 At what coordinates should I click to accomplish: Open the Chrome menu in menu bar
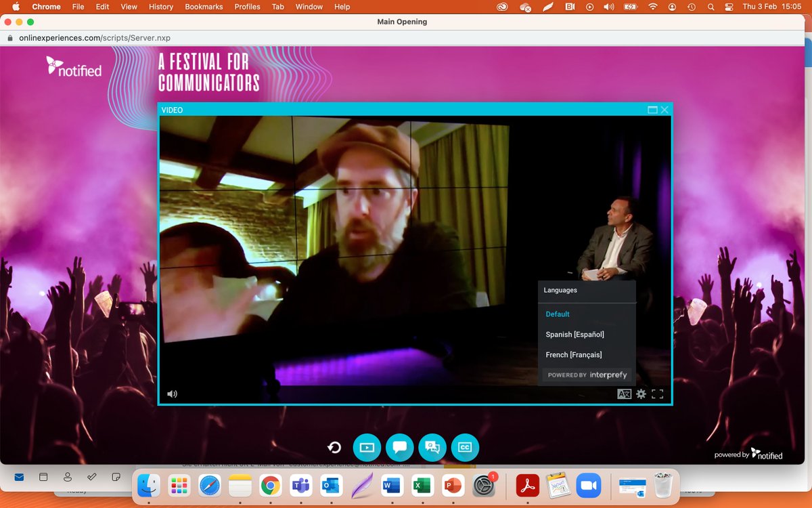tap(46, 7)
